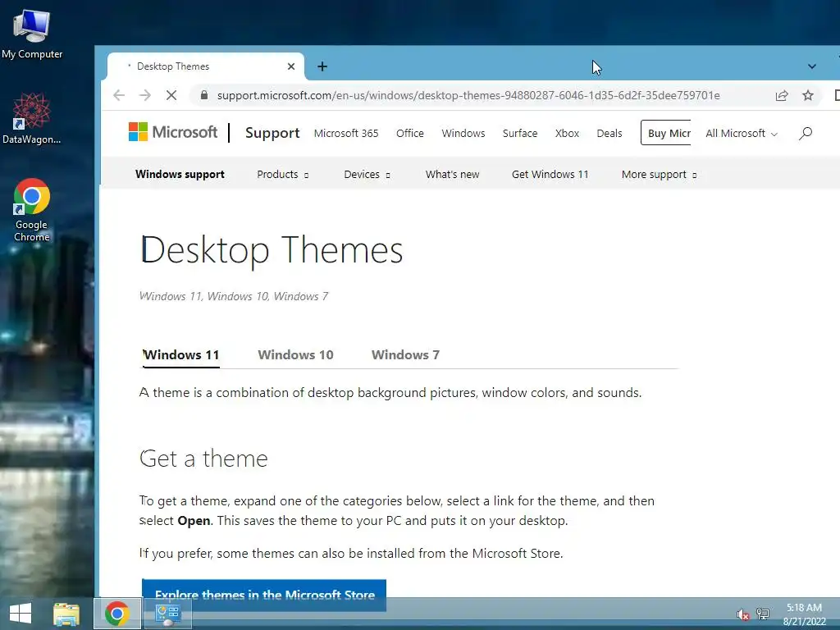Open the Support home link
Image resolution: width=840 pixels, height=630 pixels.
[x=272, y=133]
